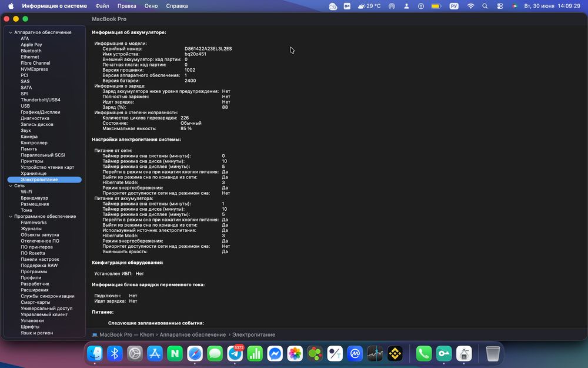Switch input source via РУ indicator
The height and width of the screenshot is (368, 588).
[454, 6]
